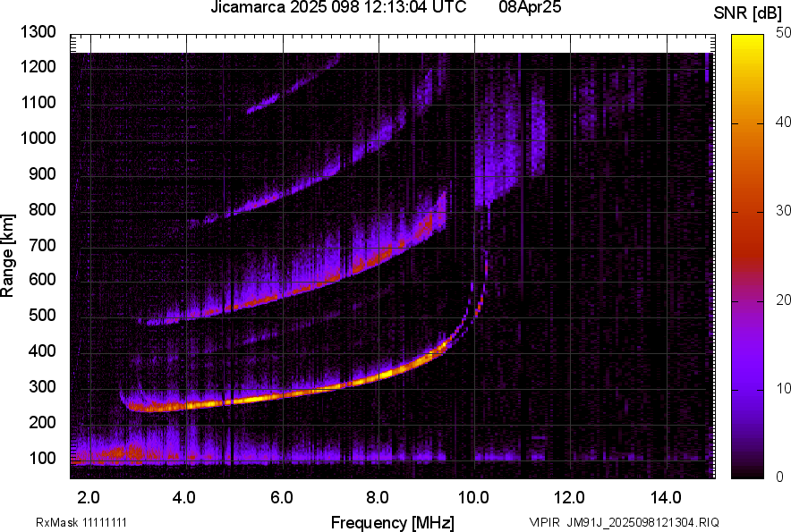Screen dimensions: 791x532
Task: Click the 'VIPIR' footer label
Action: [545, 522]
